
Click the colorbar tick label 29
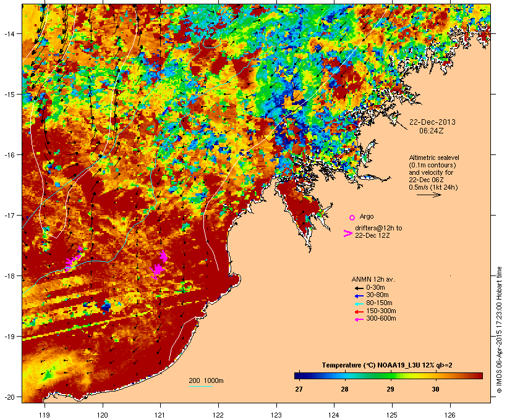pyautogui.click(x=390, y=389)
